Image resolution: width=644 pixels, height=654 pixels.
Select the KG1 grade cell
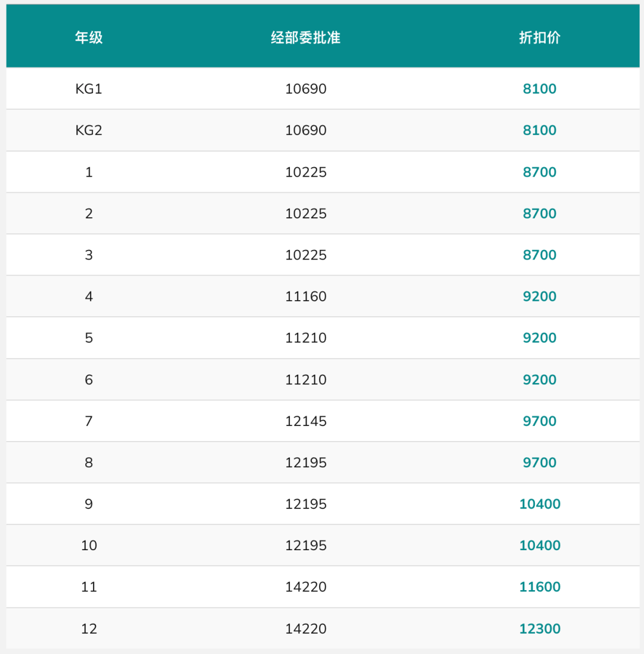coord(89,89)
